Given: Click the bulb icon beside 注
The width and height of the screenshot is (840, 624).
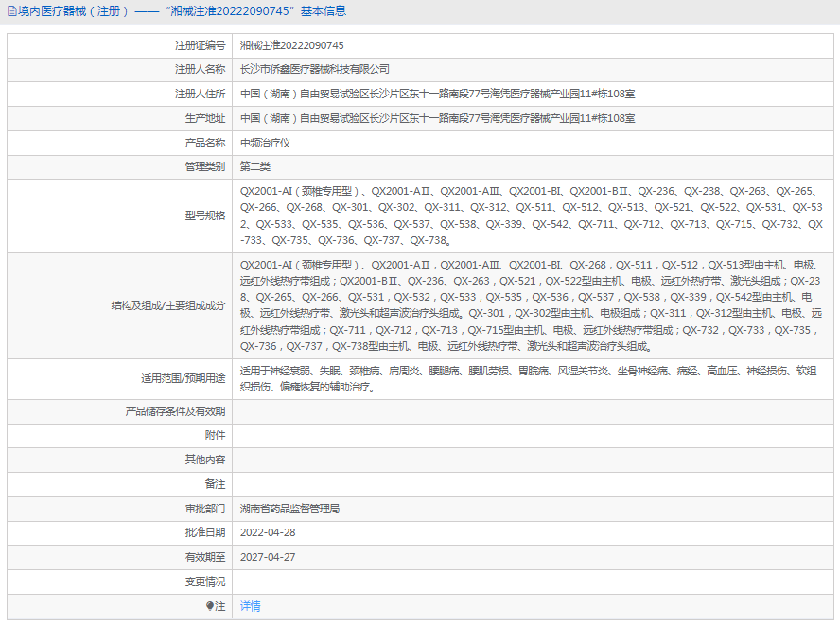Looking at the screenshot, I should click(x=210, y=606).
